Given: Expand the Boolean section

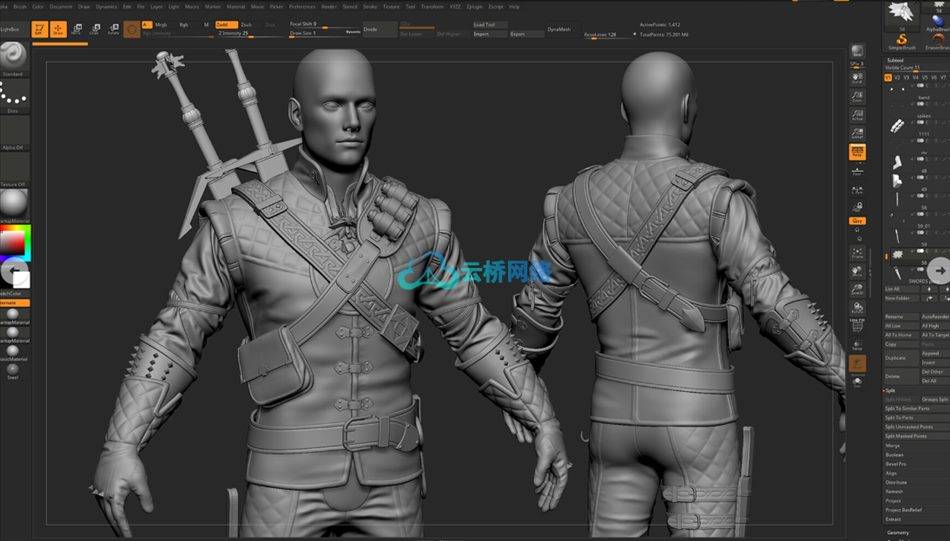Looking at the screenshot, I should click(x=895, y=454).
